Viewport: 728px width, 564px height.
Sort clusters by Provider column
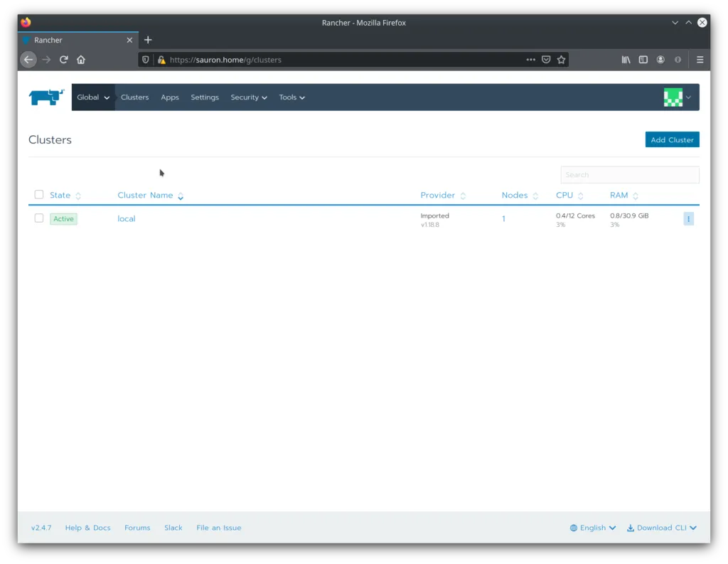point(443,196)
